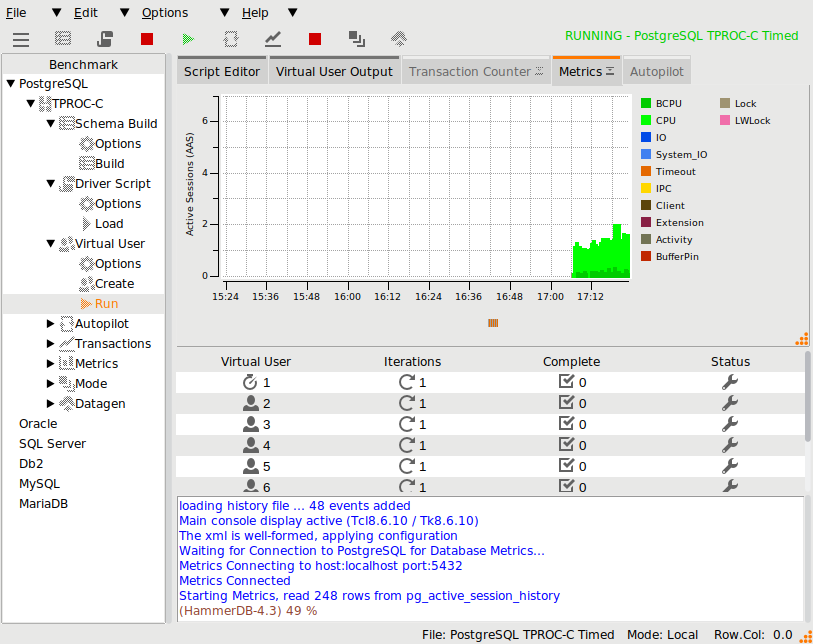Switch to the Virtual User Output tab

334,71
